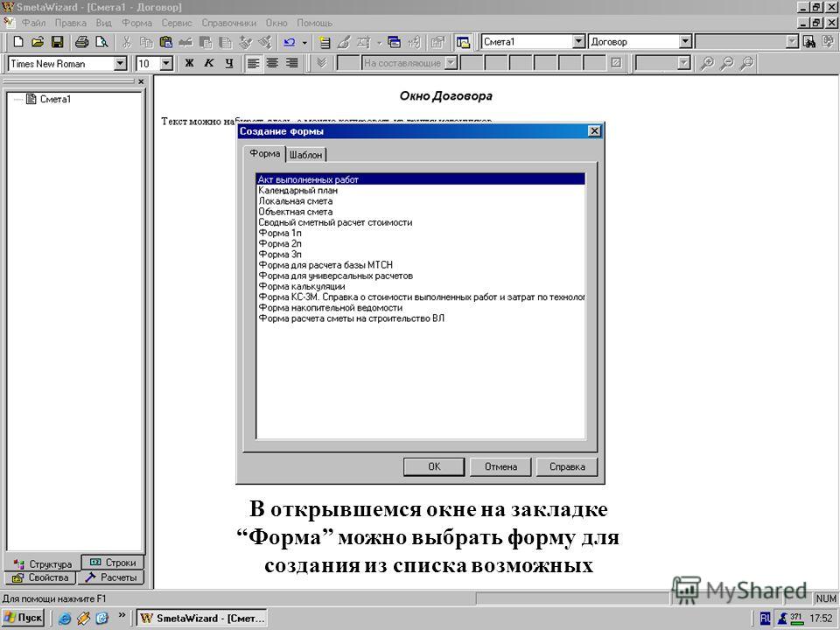840x630 pixels.
Task: Click the scissors cut icon
Action: pos(126,42)
